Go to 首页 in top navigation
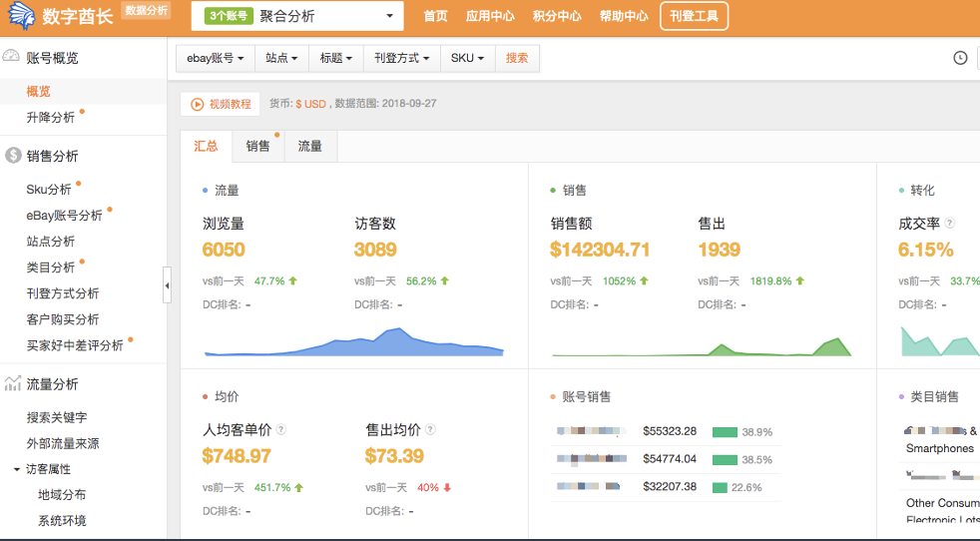Screen dimensions: 980x541 pos(436,16)
